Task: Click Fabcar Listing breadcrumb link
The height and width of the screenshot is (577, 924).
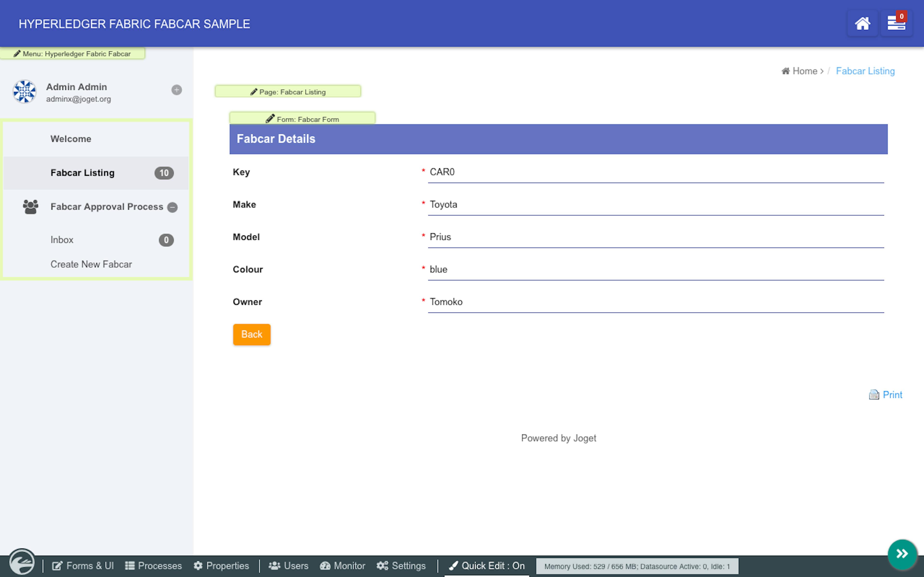Action: [x=865, y=71]
